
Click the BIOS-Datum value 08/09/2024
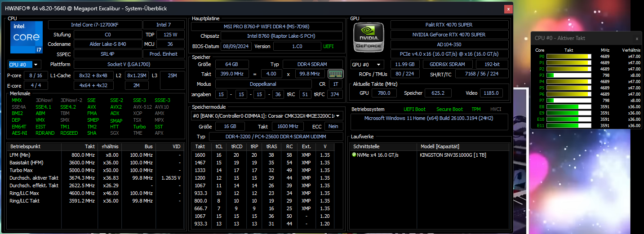[x=235, y=46]
